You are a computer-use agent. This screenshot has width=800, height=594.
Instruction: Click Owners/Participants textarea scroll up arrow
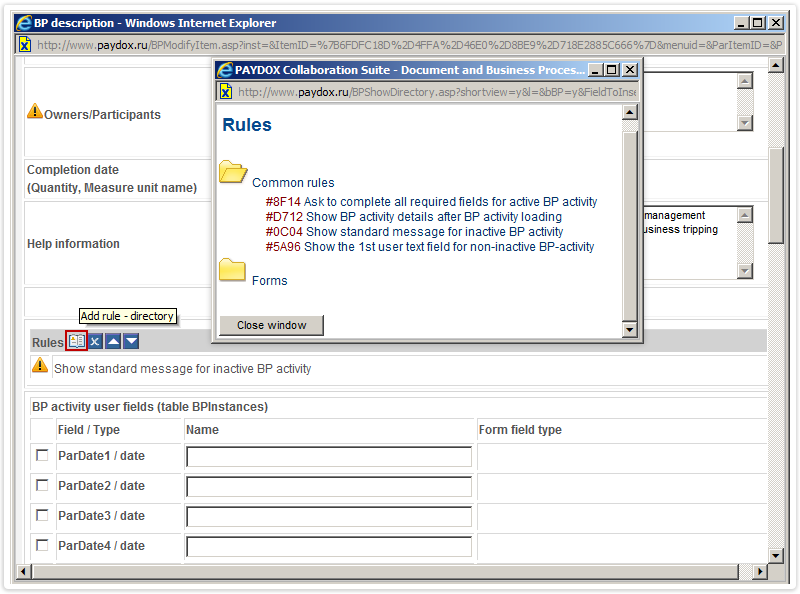tap(745, 81)
